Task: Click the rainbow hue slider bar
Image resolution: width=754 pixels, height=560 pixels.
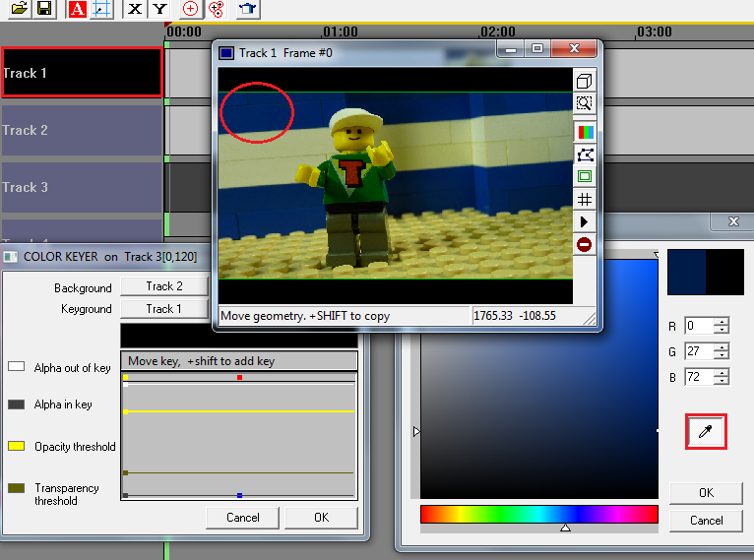Action: pyautogui.click(x=539, y=514)
